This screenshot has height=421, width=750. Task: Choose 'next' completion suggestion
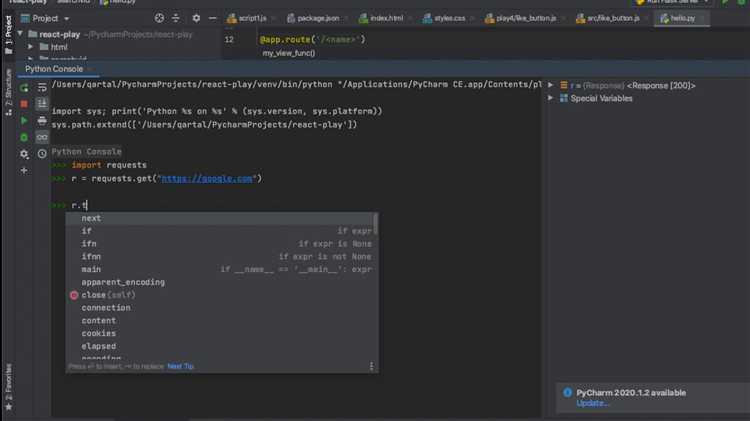click(x=221, y=218)
